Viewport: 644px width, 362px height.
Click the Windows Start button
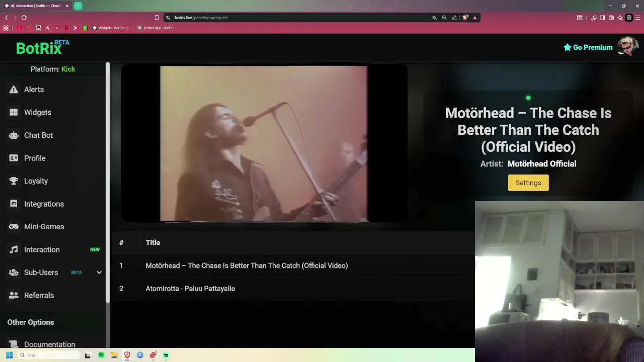point(9,355)
